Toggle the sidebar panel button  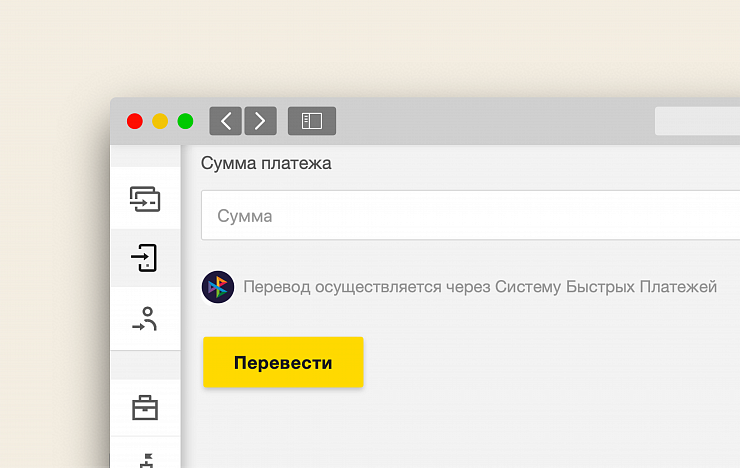312,121
